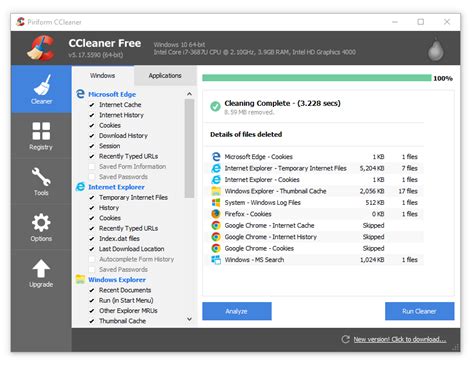Switch to the Windows tab

point(103,76)
